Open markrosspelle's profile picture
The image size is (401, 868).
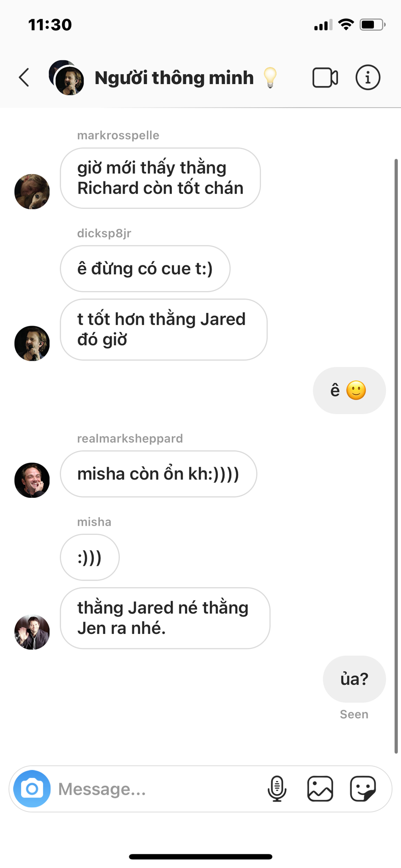click(32, 192)
